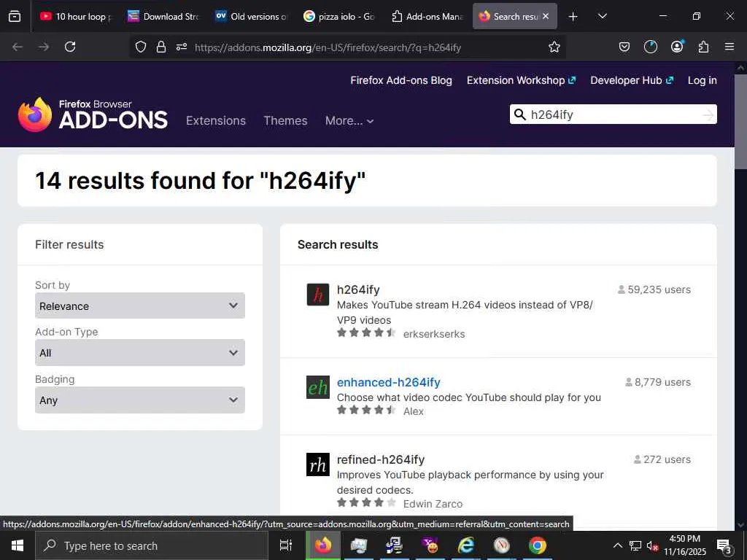Screen dimensions: 747x560
Task: Switch to Download Stre tab
Action: pos(163,17)
